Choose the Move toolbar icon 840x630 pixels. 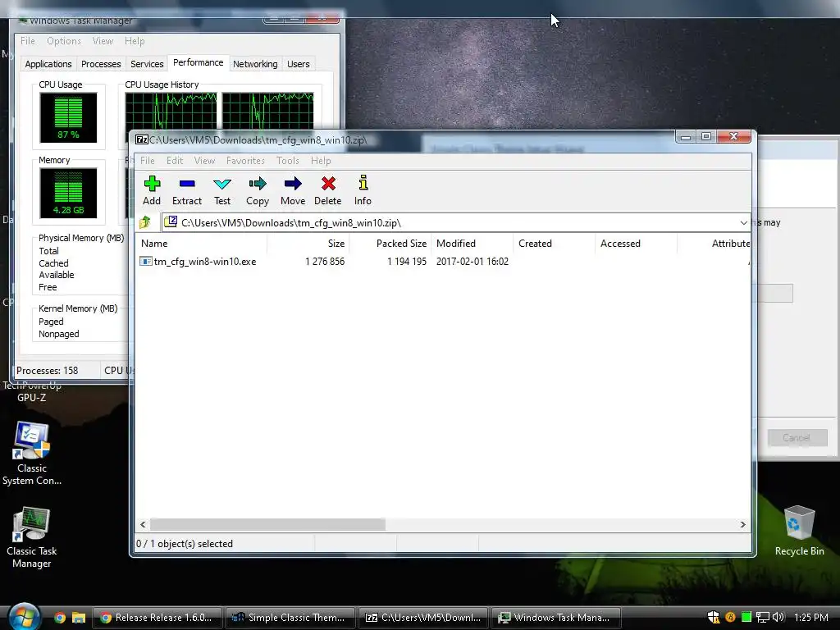[x=293, y=190]
